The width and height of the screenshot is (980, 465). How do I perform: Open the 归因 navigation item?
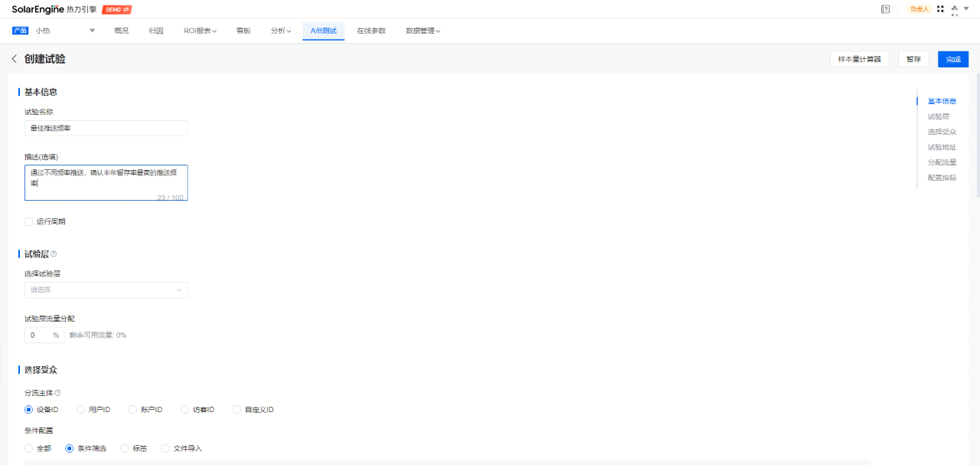pos(156,31)
